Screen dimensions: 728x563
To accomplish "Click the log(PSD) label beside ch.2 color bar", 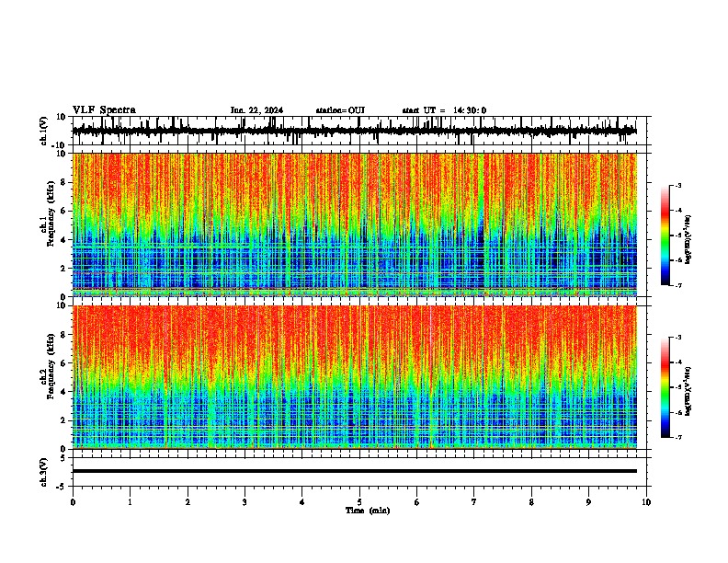I will click(x=688, y=391).
